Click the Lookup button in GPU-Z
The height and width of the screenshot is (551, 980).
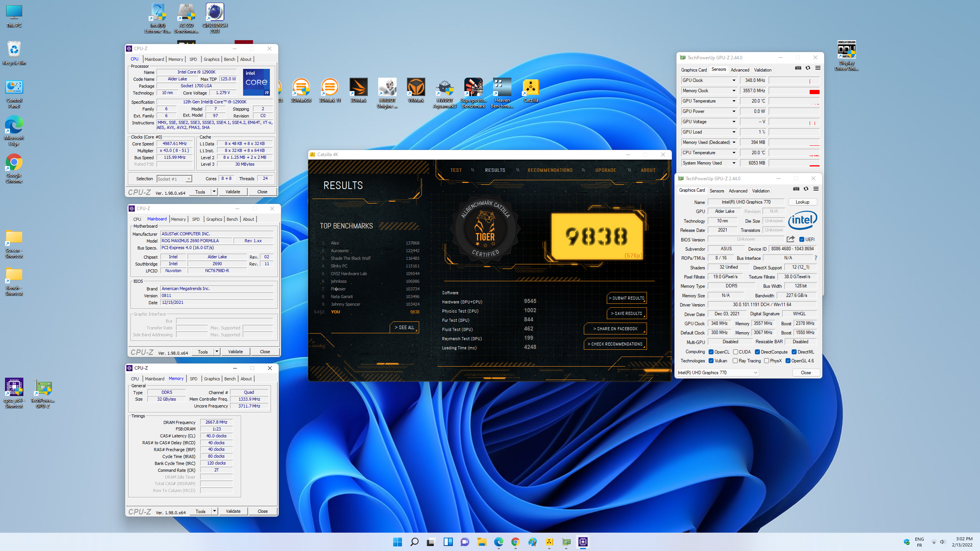tap(802, 202)
